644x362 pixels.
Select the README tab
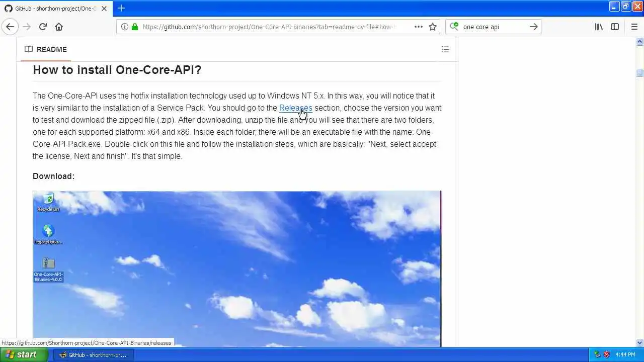46,49
